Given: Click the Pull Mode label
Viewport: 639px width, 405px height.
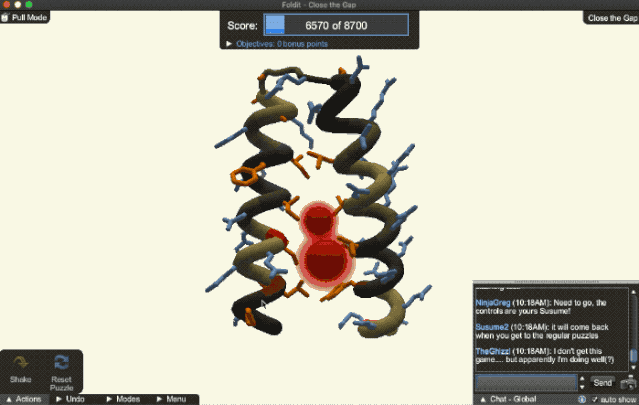Looking at the screenshot, I should point(29,18).
